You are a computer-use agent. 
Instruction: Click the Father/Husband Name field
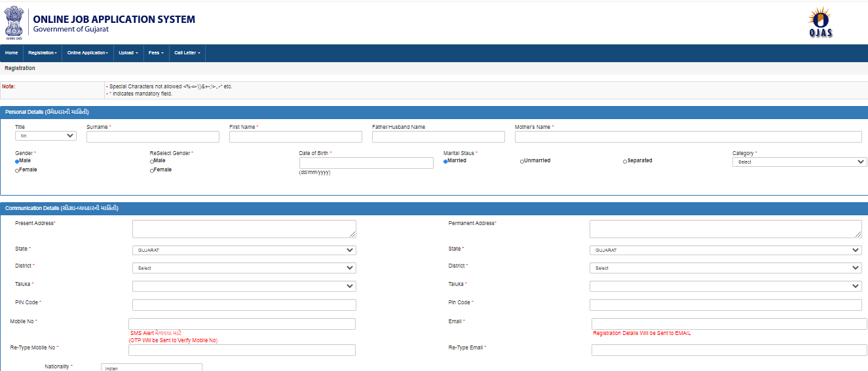[x=438, y=137]
